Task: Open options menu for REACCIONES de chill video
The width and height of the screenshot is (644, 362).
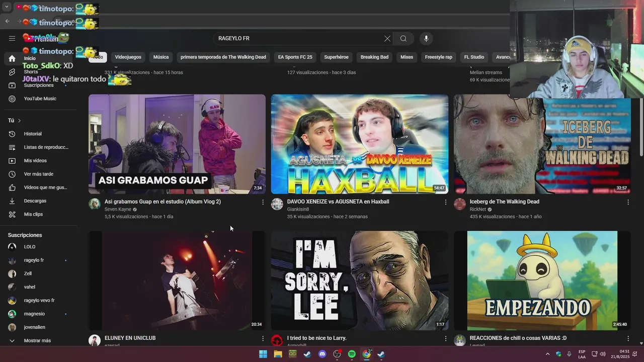Action: [628, 338]
